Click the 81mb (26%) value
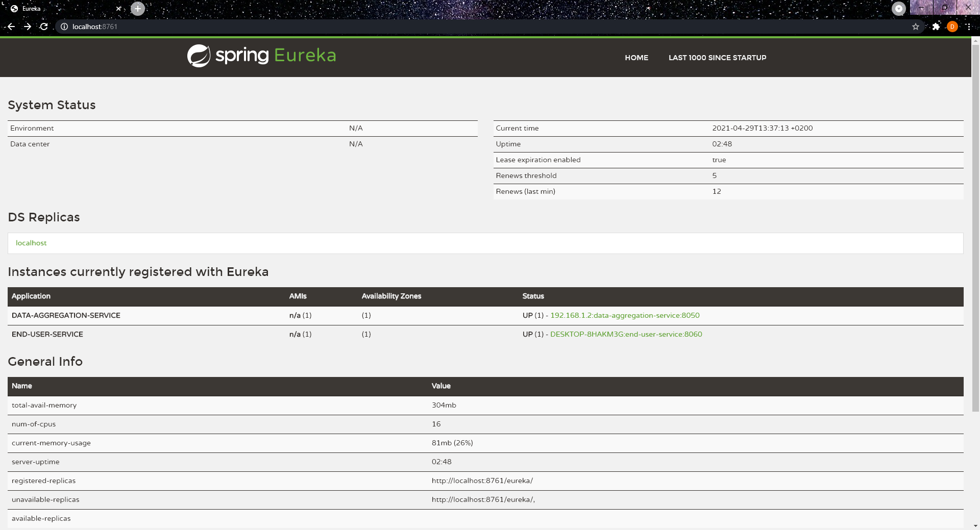The image size is (980, 530). 452,443
